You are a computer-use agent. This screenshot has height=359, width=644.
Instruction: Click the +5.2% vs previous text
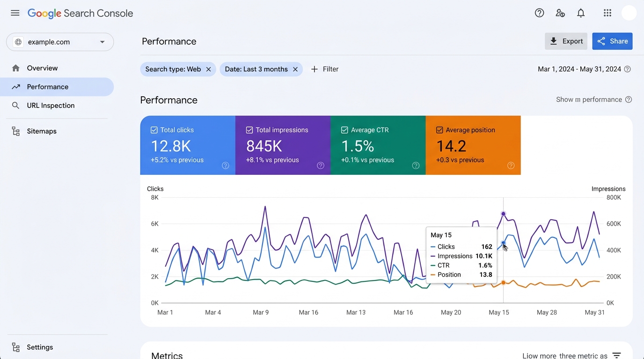(x=177, y=160)
